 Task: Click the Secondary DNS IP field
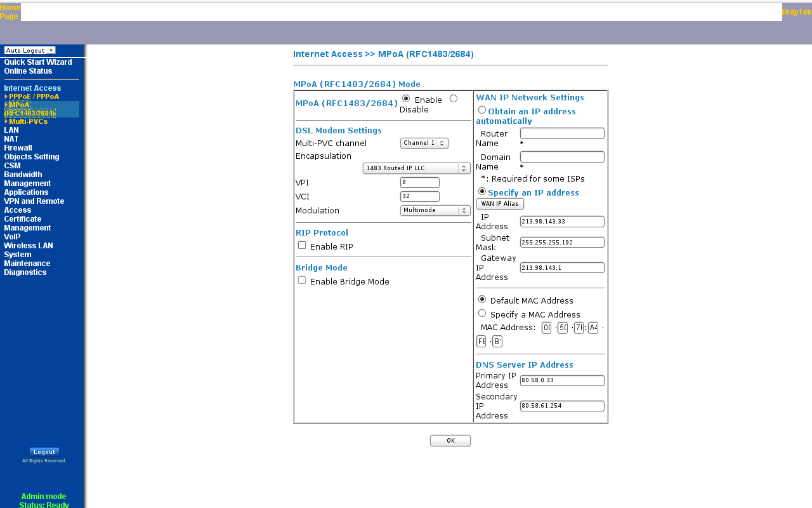click(562, 406)
